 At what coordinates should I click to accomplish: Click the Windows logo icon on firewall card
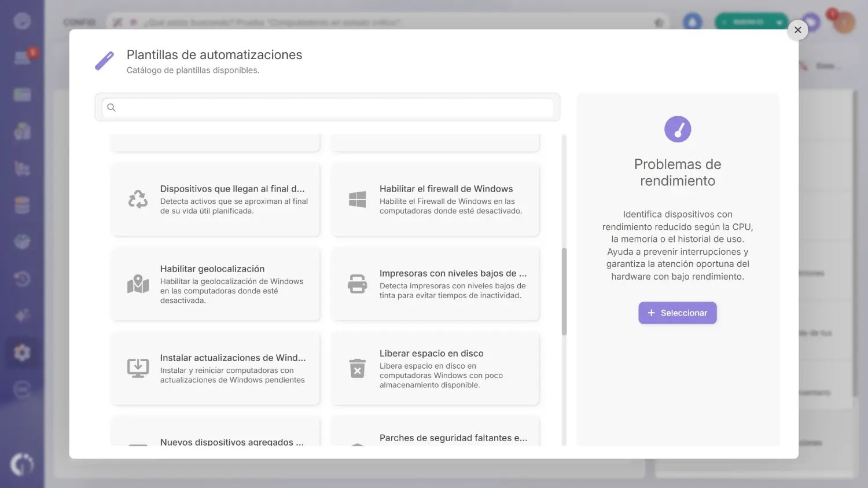click(x=357, y=199)
